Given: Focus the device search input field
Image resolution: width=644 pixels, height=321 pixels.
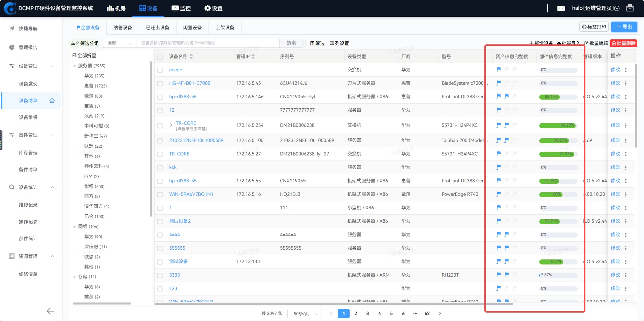Looking at the screenshot, I should (208, 43).
